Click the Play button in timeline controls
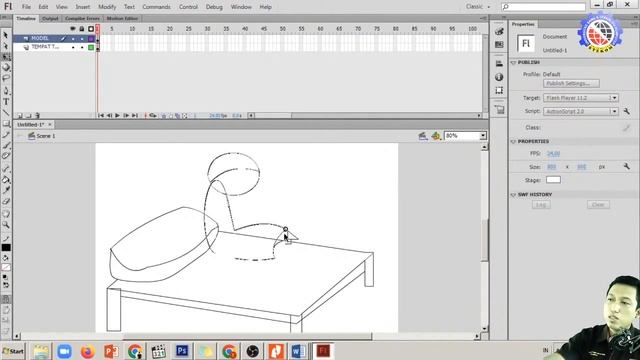This screenshot has width=640, height=360. pos(118,116)
